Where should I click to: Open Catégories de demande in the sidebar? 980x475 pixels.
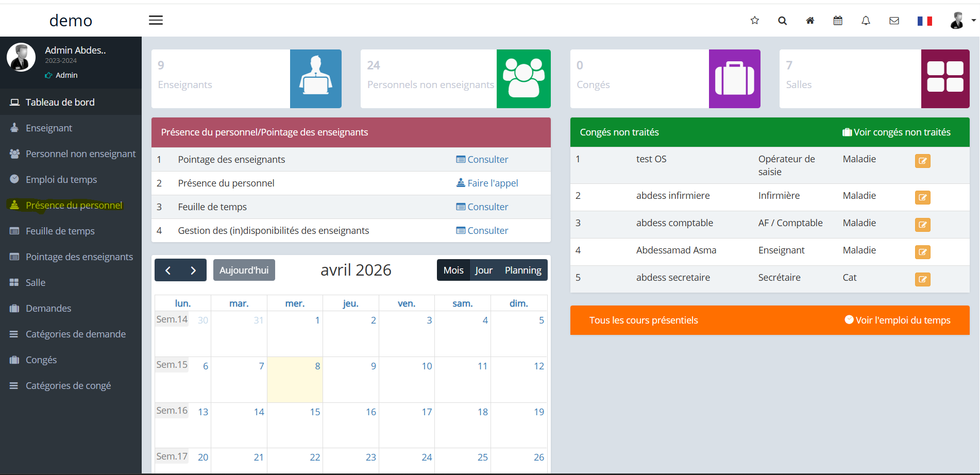click(x=76, y=334)
